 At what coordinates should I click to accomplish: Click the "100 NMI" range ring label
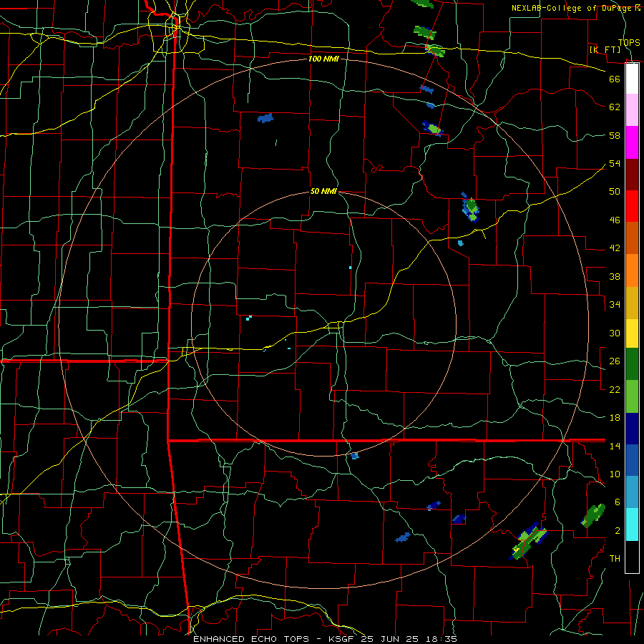point(323,59)
